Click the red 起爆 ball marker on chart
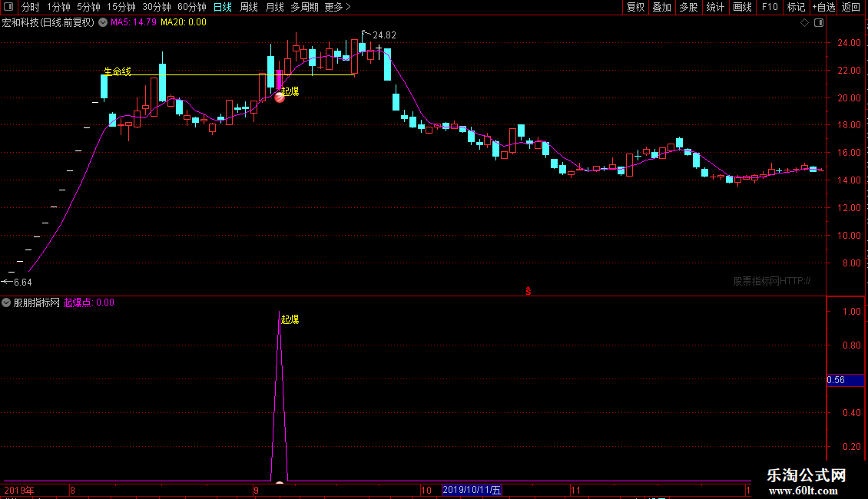The height and width of the screenshot is (499, 868). coord(280,97)
